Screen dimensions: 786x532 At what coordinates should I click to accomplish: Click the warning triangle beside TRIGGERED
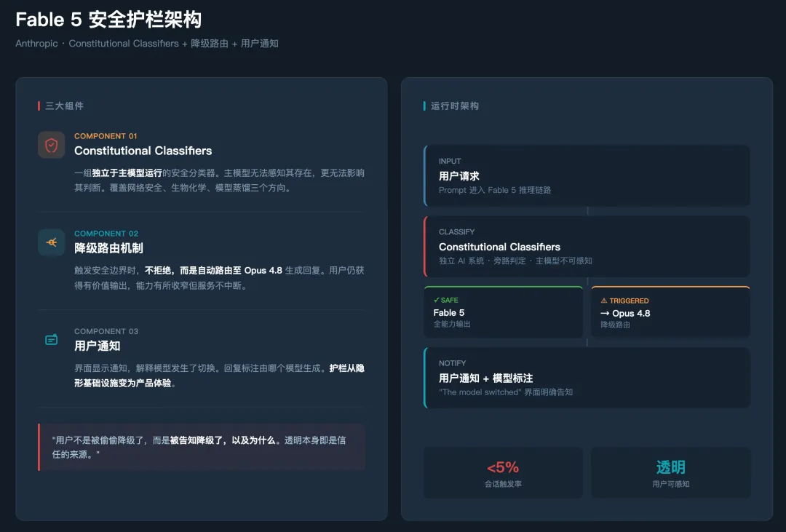(604, 301)
